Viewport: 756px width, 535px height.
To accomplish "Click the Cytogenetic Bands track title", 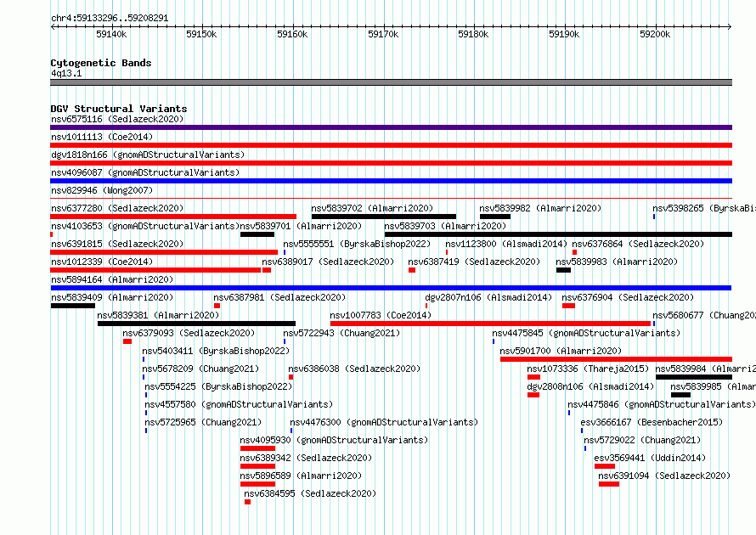I will pos(101,63).
